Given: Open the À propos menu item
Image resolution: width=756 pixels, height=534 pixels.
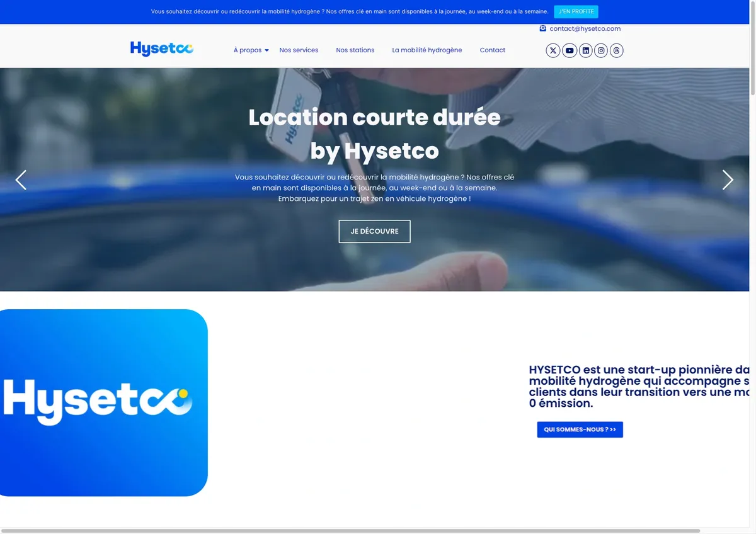Looking at the screenshot, I should [x=248, y=50].
